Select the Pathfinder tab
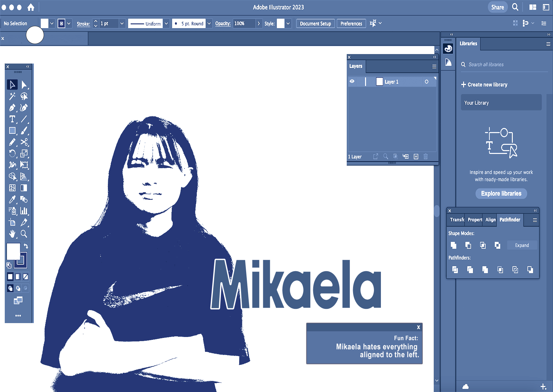Screen dimensions: 553x392 [x=510, y=220]
